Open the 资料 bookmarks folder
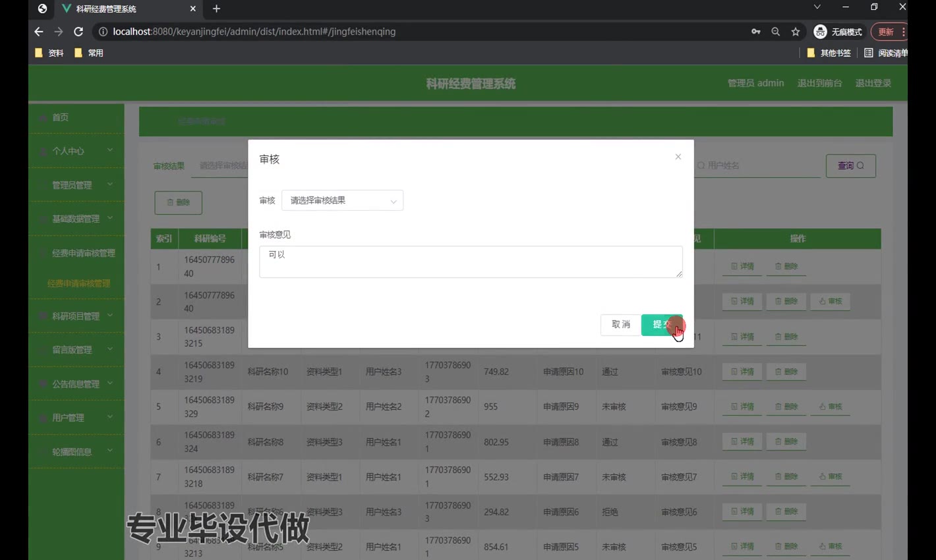Screen dimensions: 936x560 49,53
